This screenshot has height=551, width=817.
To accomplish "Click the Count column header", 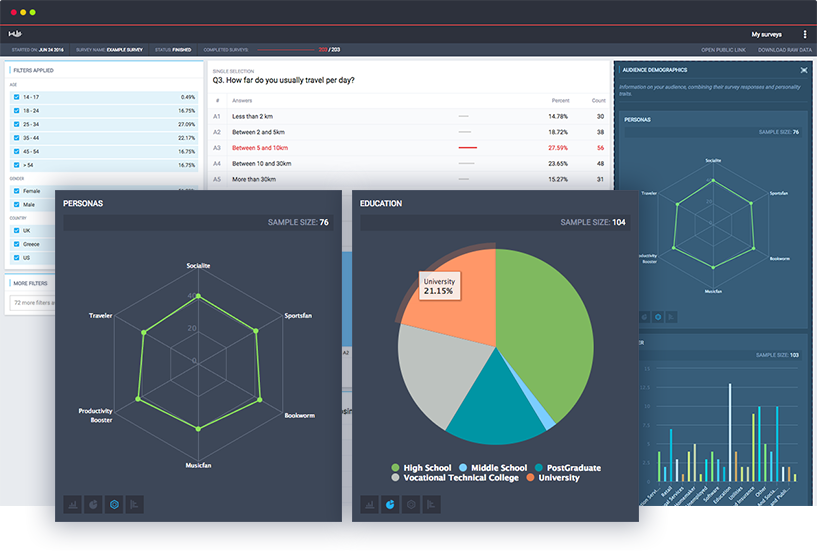I will (599, 101).
